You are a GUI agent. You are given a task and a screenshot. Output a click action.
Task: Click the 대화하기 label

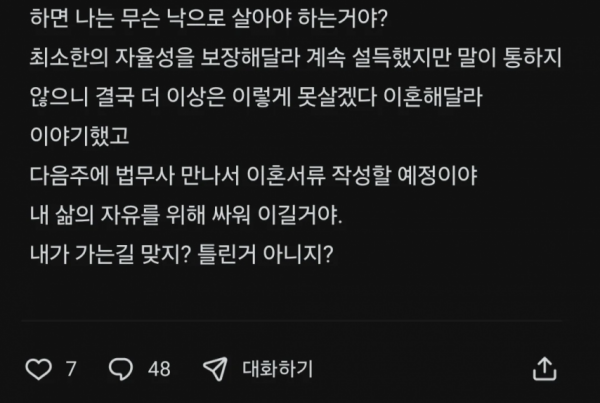coord(277,369)
